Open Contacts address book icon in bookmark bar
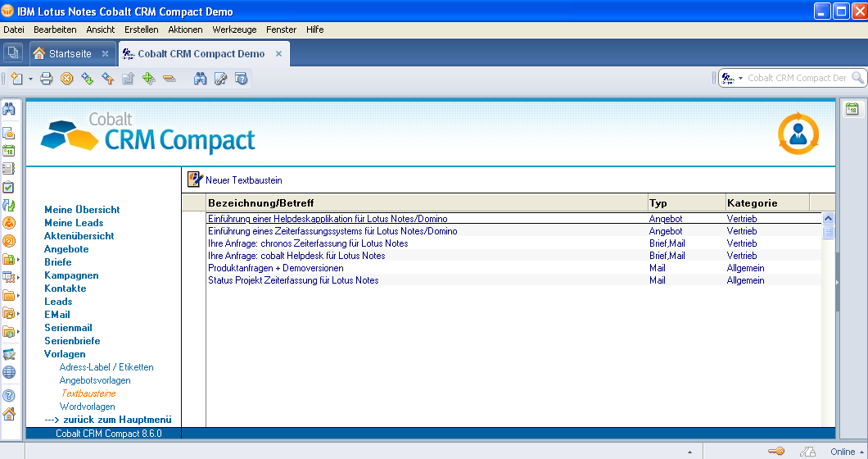Screen dimensions: 868x459 coord(9,169)
